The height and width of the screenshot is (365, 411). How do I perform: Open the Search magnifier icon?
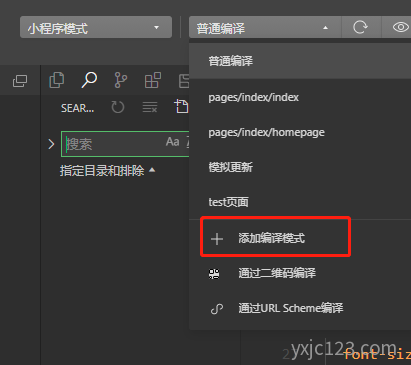[89, 80]
